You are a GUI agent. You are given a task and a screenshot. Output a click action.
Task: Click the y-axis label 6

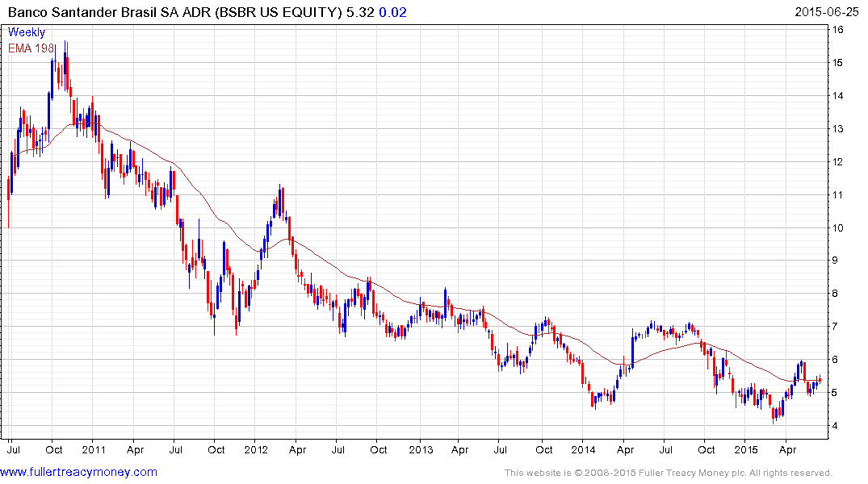click(x=836, y=360)
